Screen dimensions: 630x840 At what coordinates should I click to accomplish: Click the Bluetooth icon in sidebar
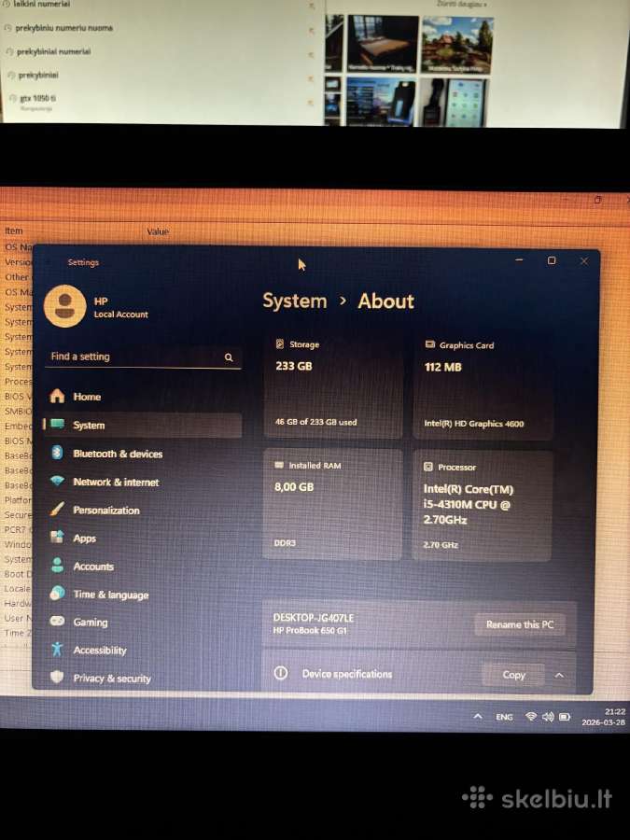[x=57, y=453]
